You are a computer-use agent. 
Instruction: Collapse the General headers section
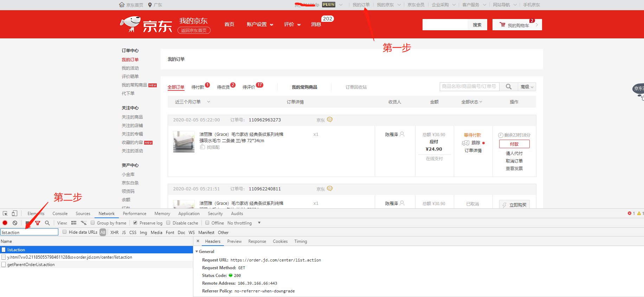pyautogui.click(x=197, y=251)
